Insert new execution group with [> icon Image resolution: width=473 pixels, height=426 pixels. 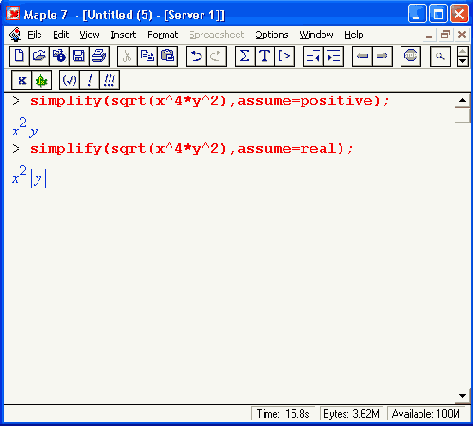(285, 56)
